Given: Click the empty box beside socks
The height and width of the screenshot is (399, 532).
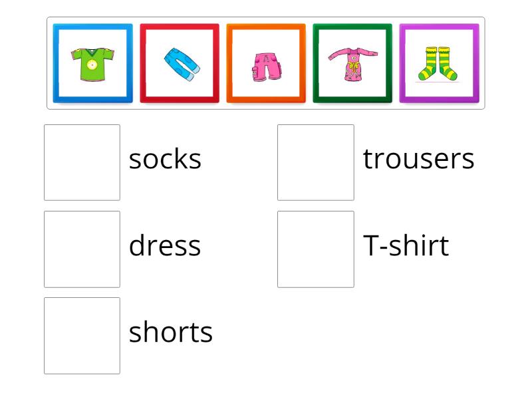Looking at the screenshot, I should click(82, 162).
